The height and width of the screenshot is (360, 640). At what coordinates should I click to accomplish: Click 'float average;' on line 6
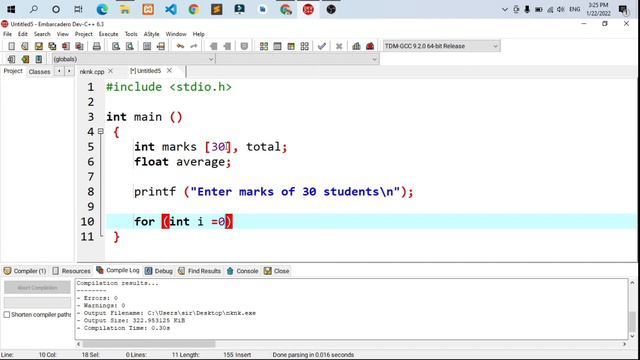click(x=182, y=162)
